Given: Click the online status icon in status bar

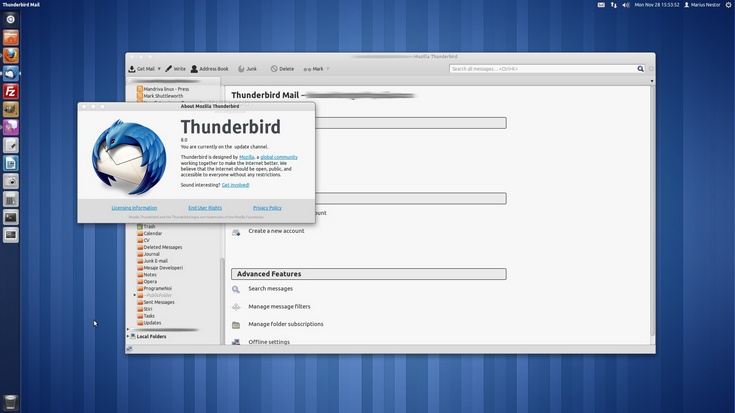Looking at the screenshot, I should tap(129, 349).
